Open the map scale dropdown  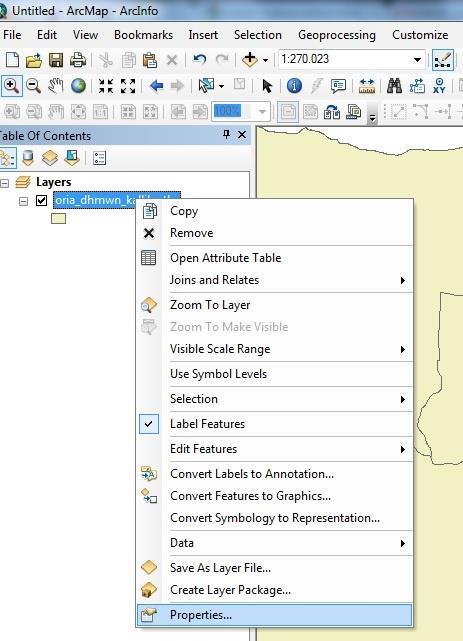coord(417,60)
